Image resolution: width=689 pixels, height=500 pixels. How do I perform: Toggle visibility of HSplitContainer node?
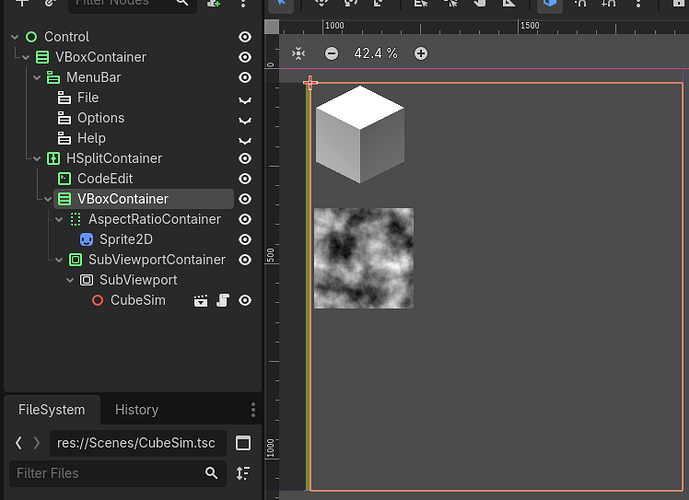(x=244, y=158)
